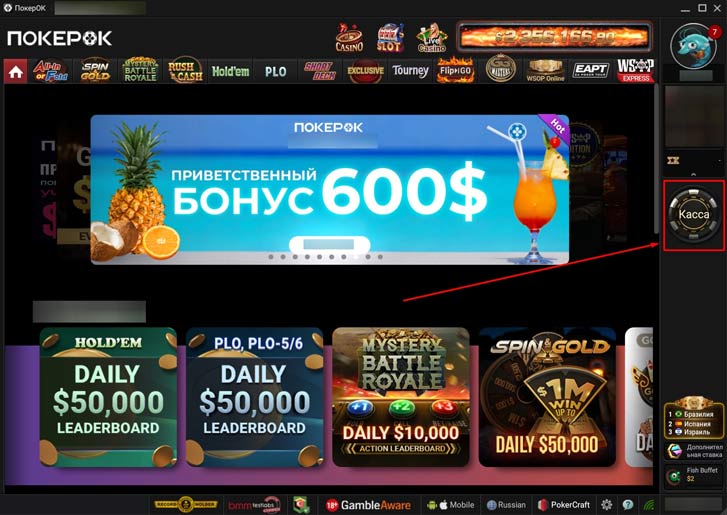The image size is (727, 515).
Task: Switch to the Hold'em tab
Action: (x=230, y=71)
